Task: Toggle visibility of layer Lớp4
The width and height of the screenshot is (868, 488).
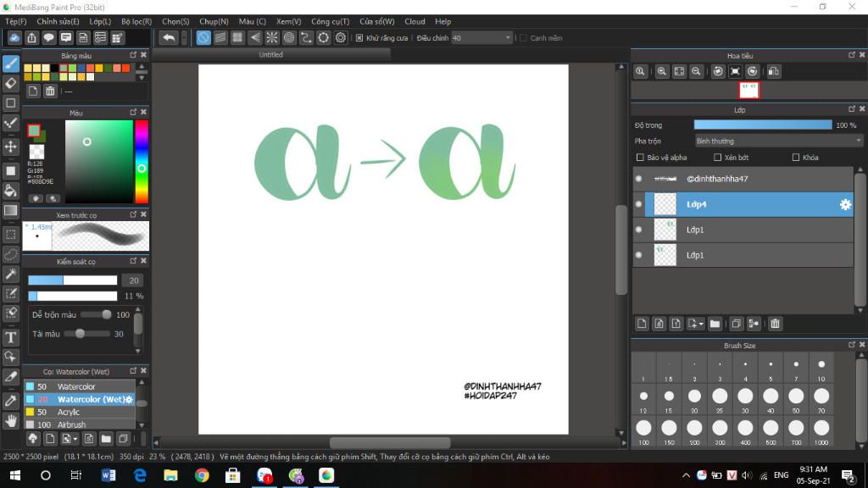Action: click(639, 204)
